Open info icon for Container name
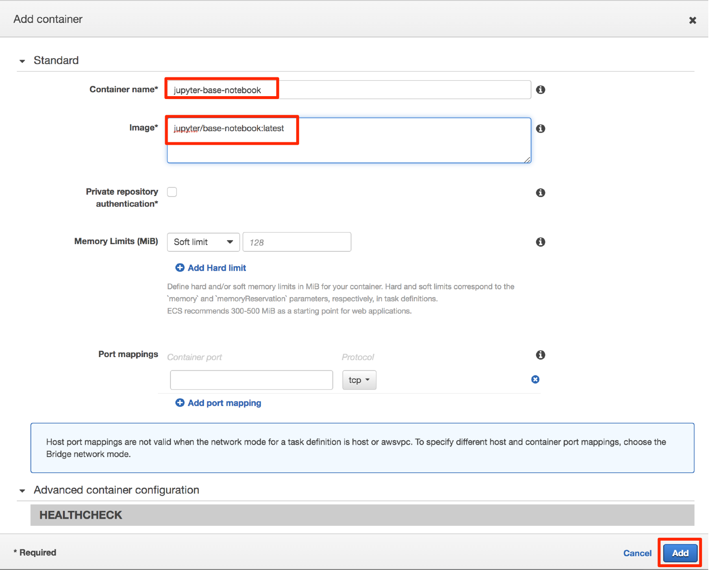This screenshot has width=728, height=570. tap(541, 90)
